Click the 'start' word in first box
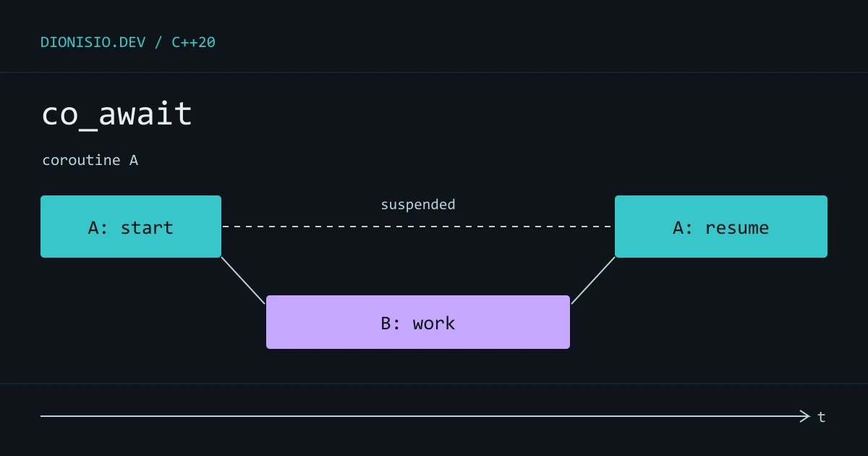The image size is (868, 456). pyautogui.click(x=147, y=227)
